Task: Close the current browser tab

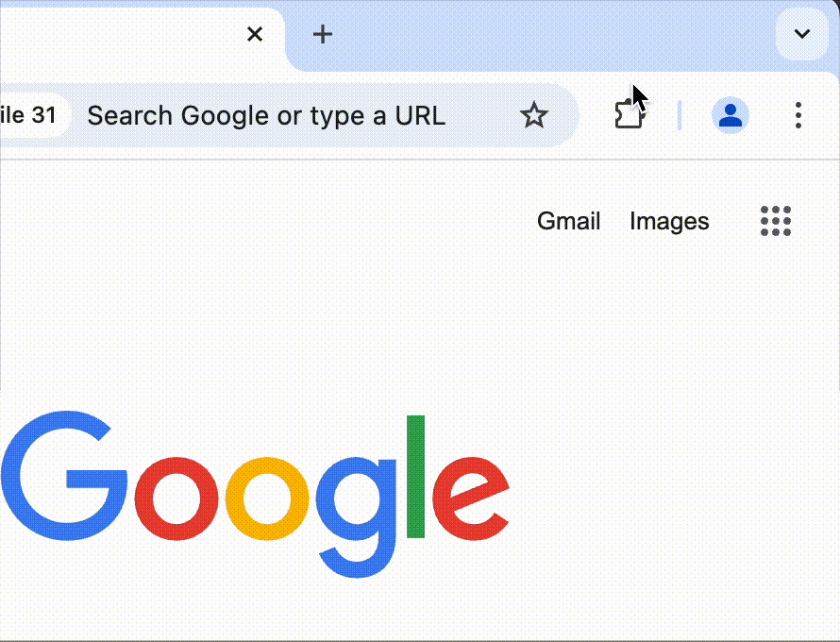Action: pos(254,34)
